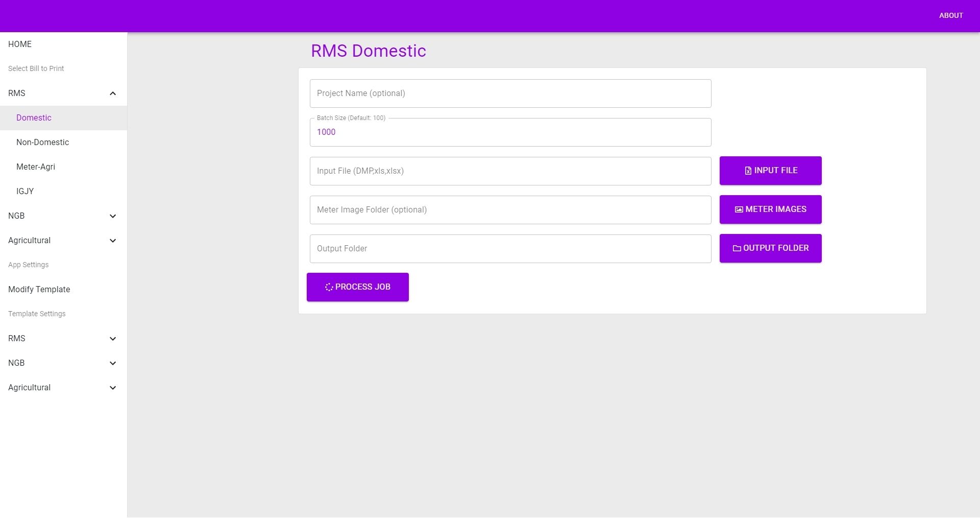This screenshot has width=980, height=518.
Task: Open Modify Template settings
Action: tap(39, 290)
